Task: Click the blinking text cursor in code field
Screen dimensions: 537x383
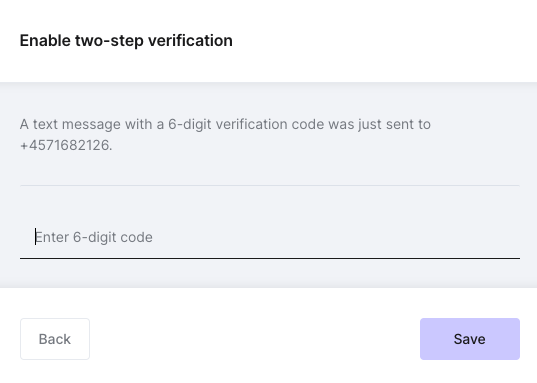Action: click(35, 237)
